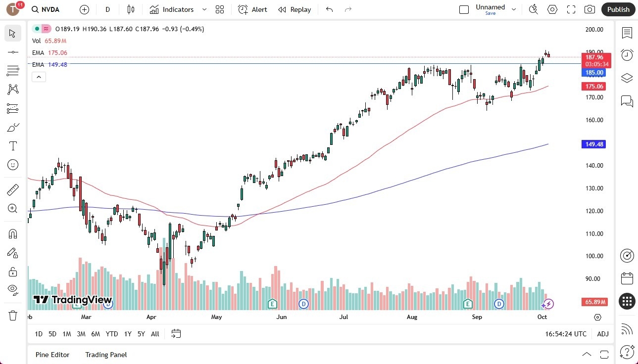Viewport: 638px width, 364px height.
Task: Toggle ADJ adjusted data mode
Action: (602, 334)
